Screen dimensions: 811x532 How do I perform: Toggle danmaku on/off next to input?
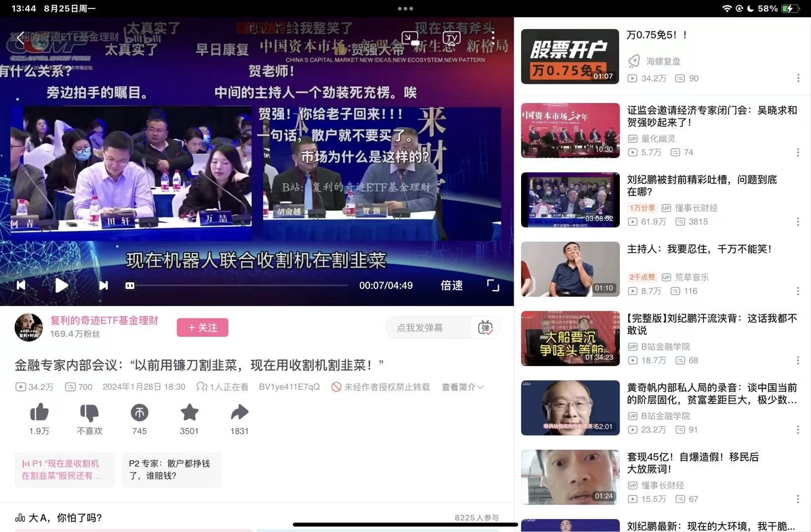485,328
